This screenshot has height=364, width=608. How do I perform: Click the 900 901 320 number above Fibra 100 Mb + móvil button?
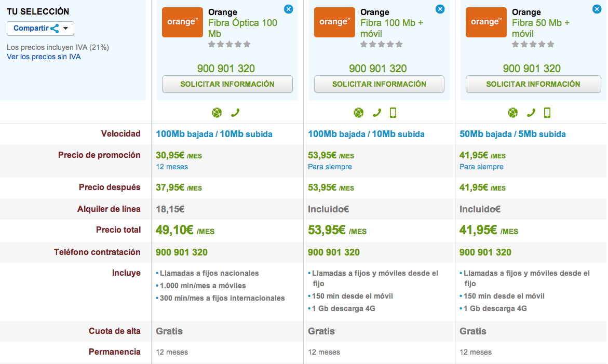[377, 69]
